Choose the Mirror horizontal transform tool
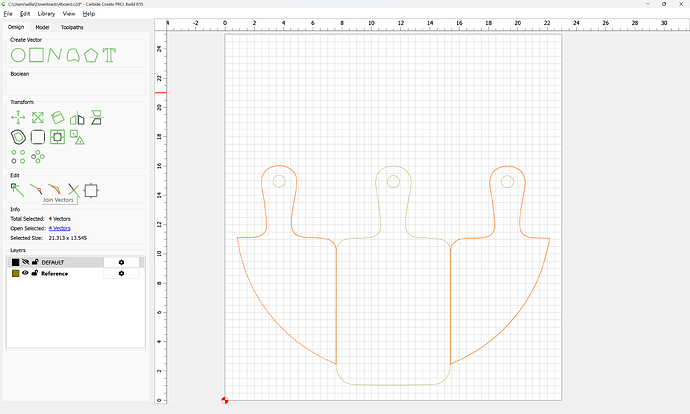The image size is (690, 414). [x=77, y=117]
